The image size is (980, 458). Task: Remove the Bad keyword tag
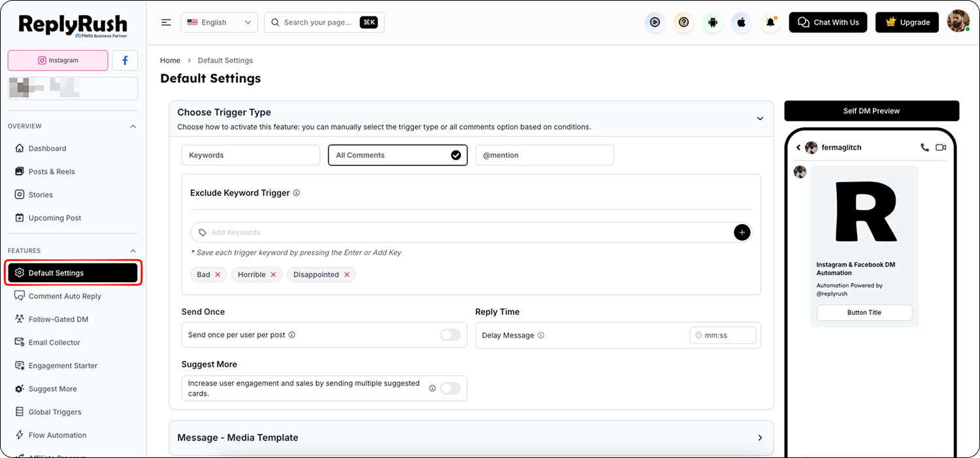click(218, 274)
